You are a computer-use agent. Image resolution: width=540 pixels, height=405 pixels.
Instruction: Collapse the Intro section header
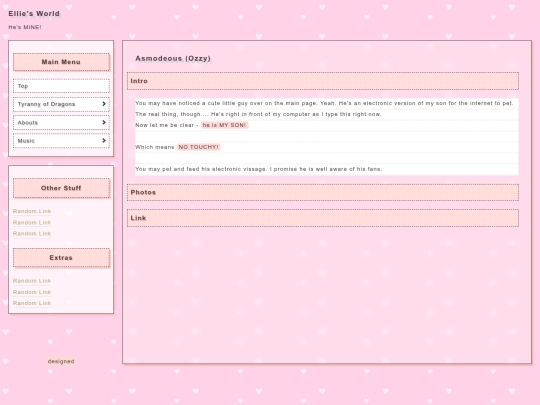tap(323, 81)
